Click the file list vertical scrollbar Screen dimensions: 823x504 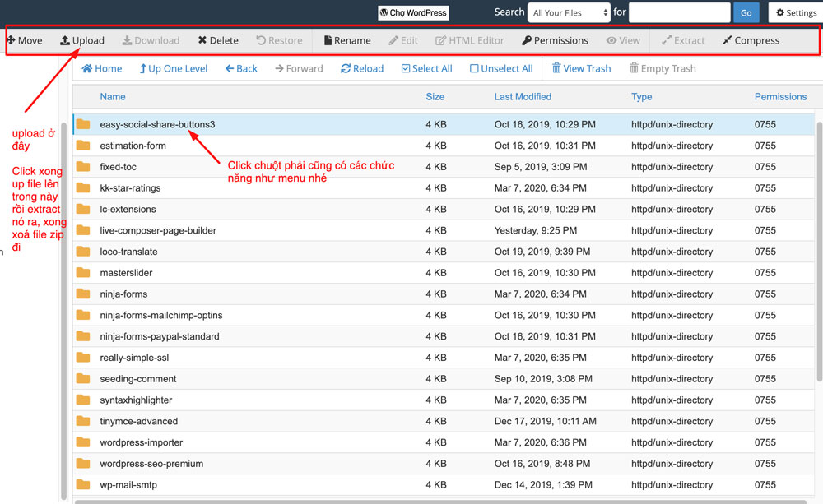[x=820, y=252]
